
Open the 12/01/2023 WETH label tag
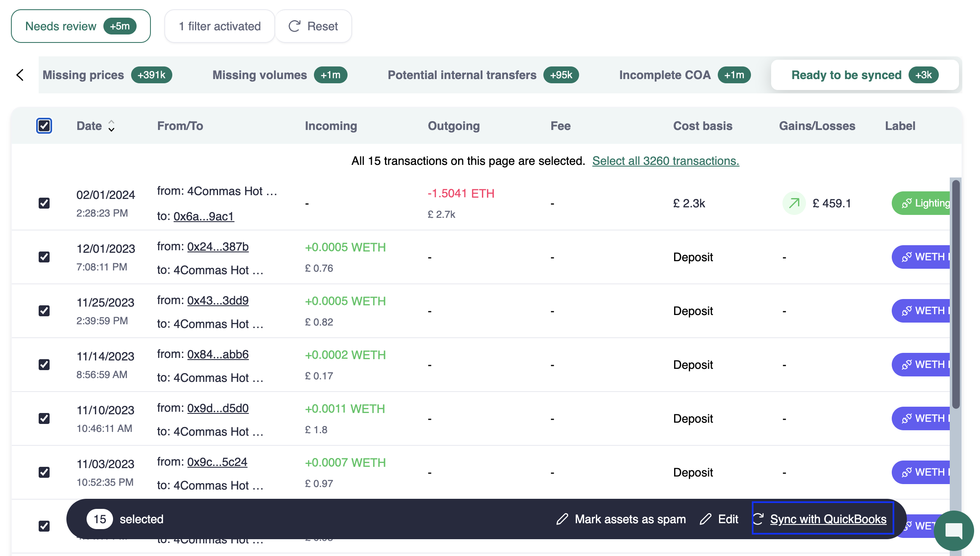pyautogui.click(x=922, y=257)
